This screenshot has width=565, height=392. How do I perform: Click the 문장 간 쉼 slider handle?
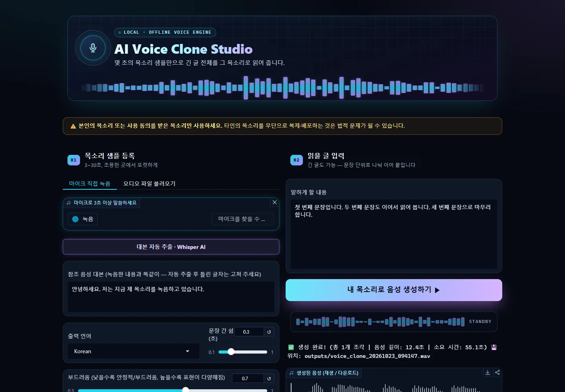click(231, 352)
